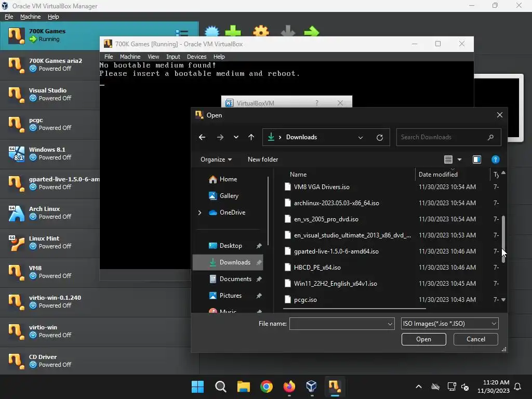
Task: Switch to running VM taskbar icon
Action: pyautogui.click(x=335, y=387)
